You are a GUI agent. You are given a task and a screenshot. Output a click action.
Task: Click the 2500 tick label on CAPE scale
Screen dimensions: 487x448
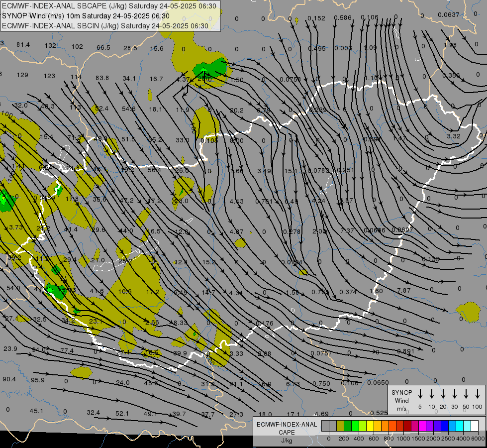[448, 439]
